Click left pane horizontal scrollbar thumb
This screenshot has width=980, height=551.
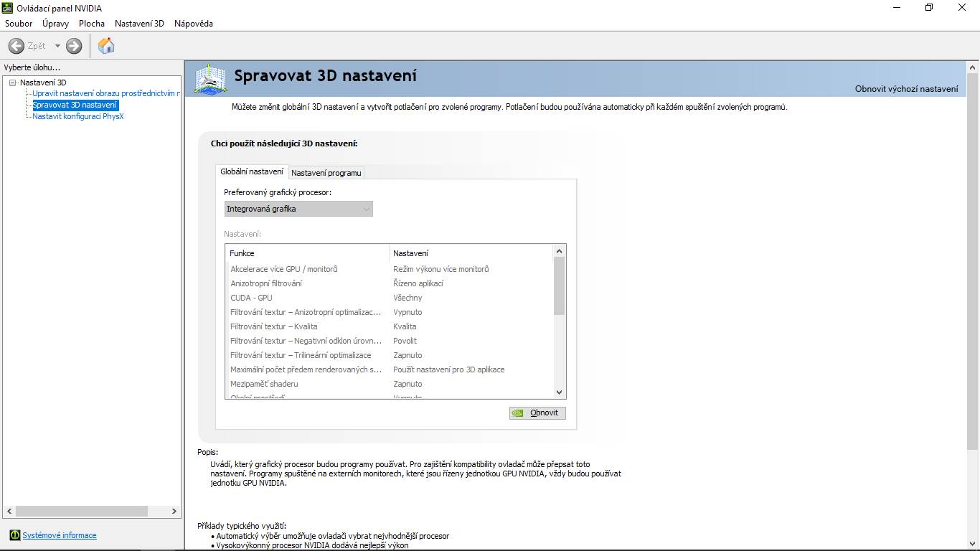82,512
